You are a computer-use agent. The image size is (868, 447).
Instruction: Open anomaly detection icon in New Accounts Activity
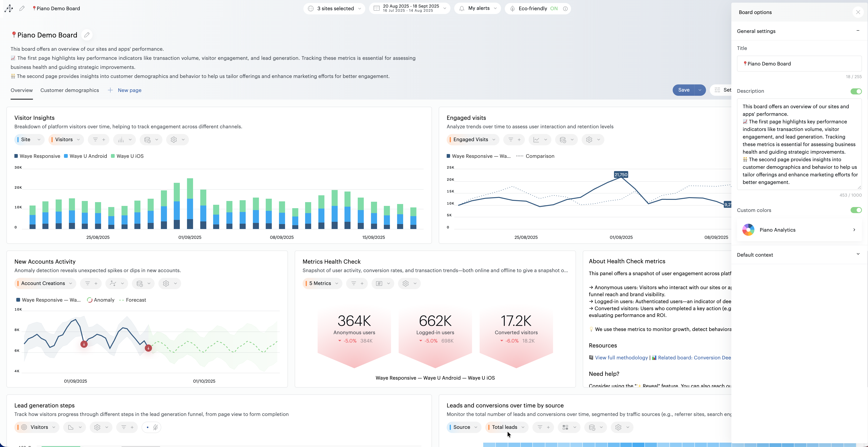coord(113,283)
